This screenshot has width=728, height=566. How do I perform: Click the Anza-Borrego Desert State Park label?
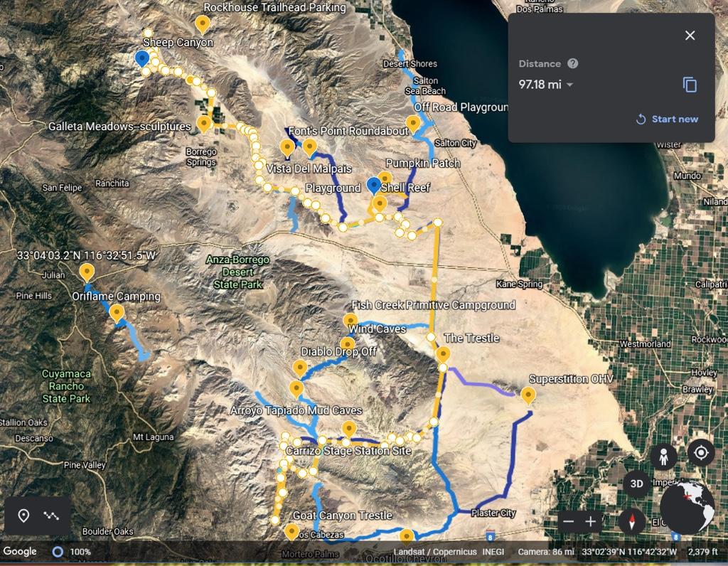[x=237, y=272]
